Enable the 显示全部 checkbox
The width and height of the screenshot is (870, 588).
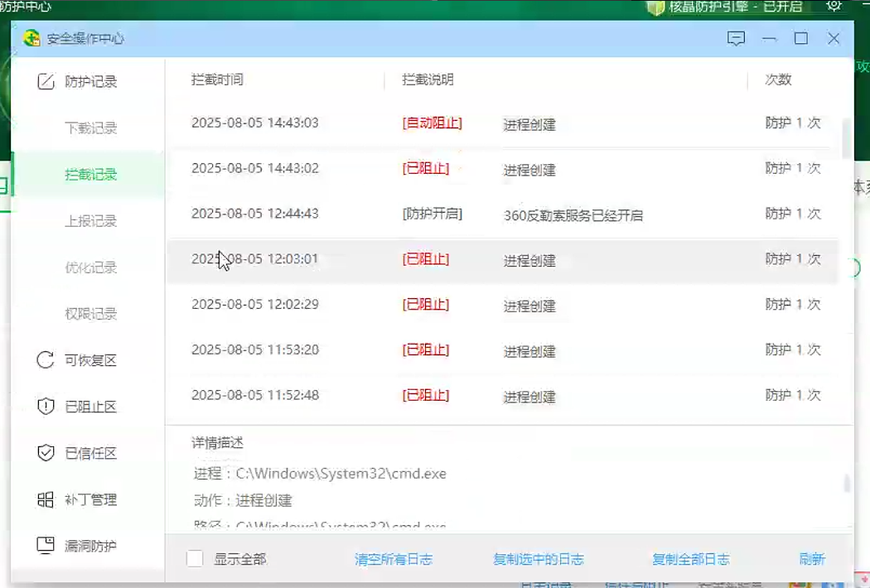point(195,559)
